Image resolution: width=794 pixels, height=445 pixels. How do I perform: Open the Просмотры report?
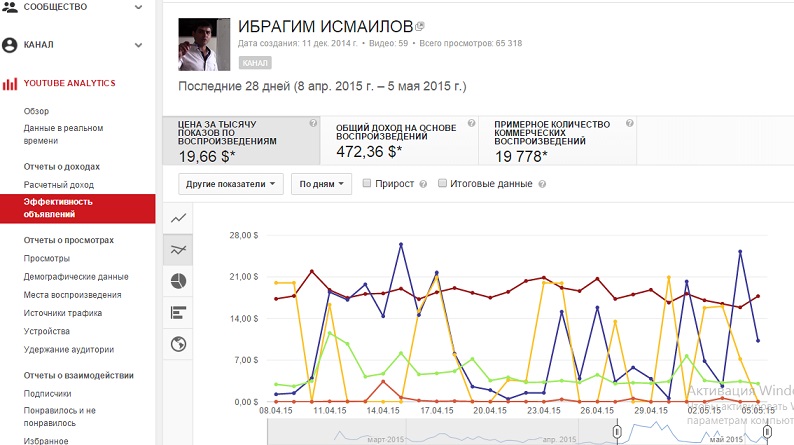47,258
